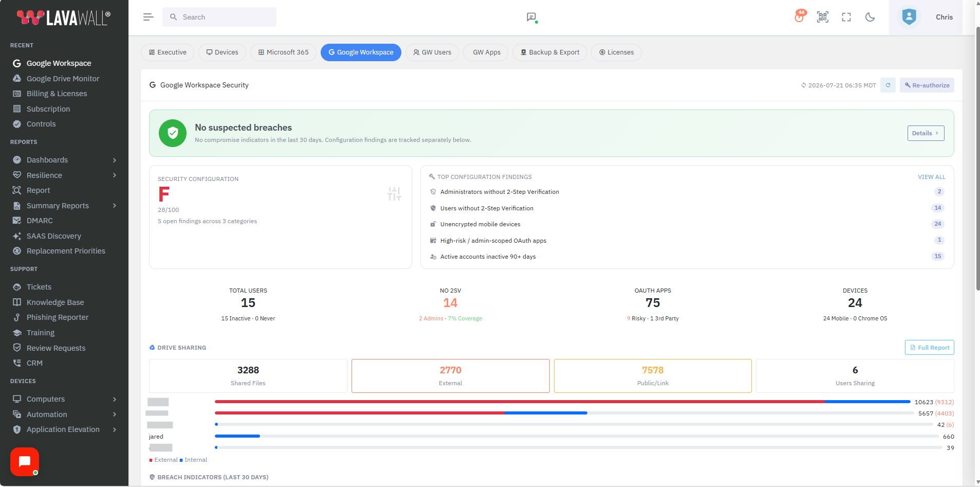Open Tickets sidebar item

pyautogui.click(x=39, y=287)
